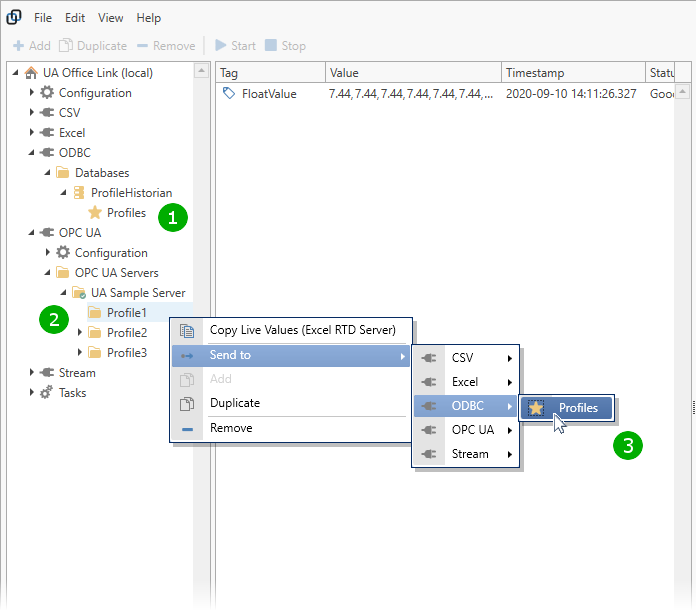
Task: Click the plug icon beside the ODBC tree node
Action: pos(47,152)
